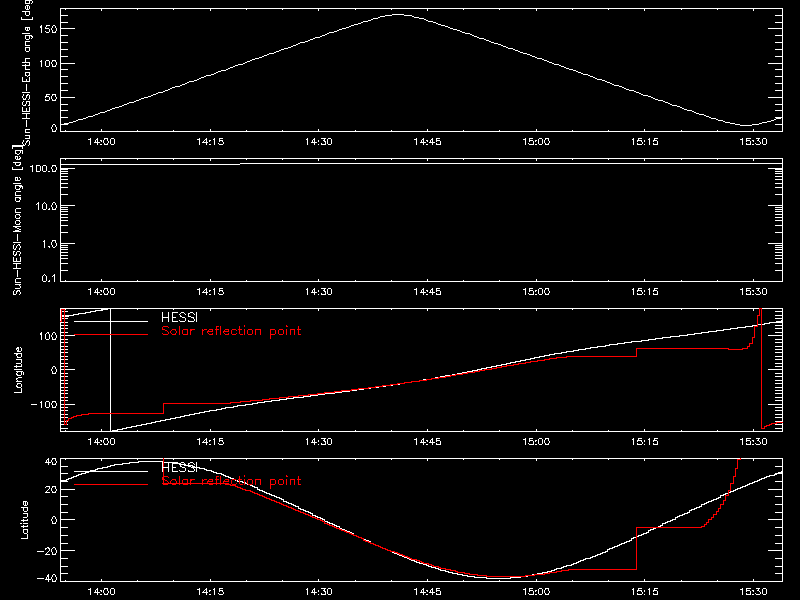Click 14:15 label under Longitude plot

pyautogui.click(x=210, y=442)
